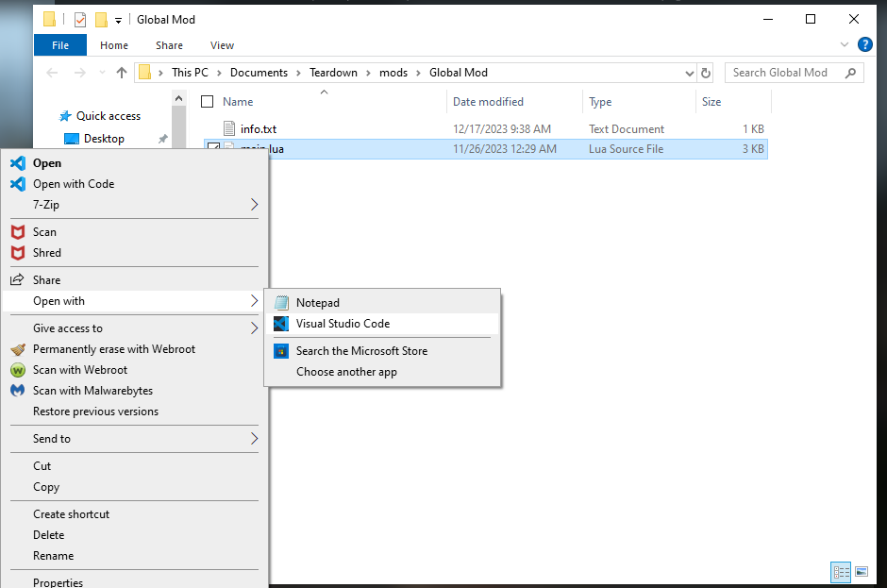Image resolution: width=887 pixels, height=588 pixels.
Task: Open Explorer help via question mark icon
Action: click(864, 44)
